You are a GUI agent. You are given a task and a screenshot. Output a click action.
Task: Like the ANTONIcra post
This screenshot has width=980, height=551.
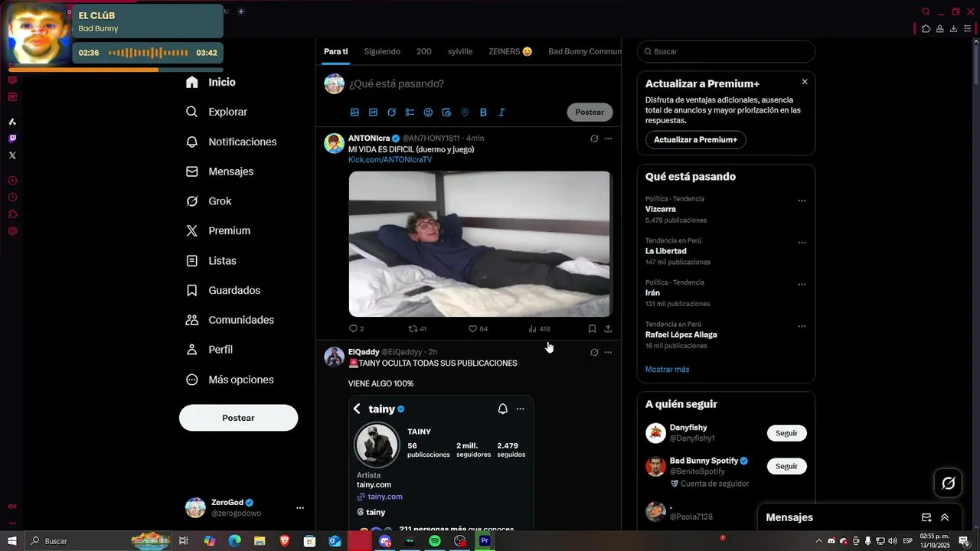[478, 329]
